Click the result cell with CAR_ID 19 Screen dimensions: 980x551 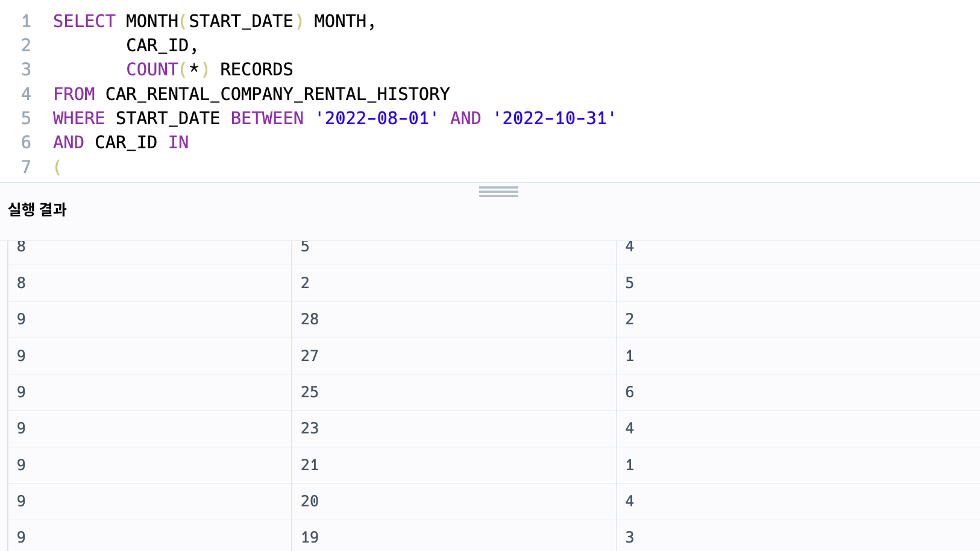[x=454, y=536]
